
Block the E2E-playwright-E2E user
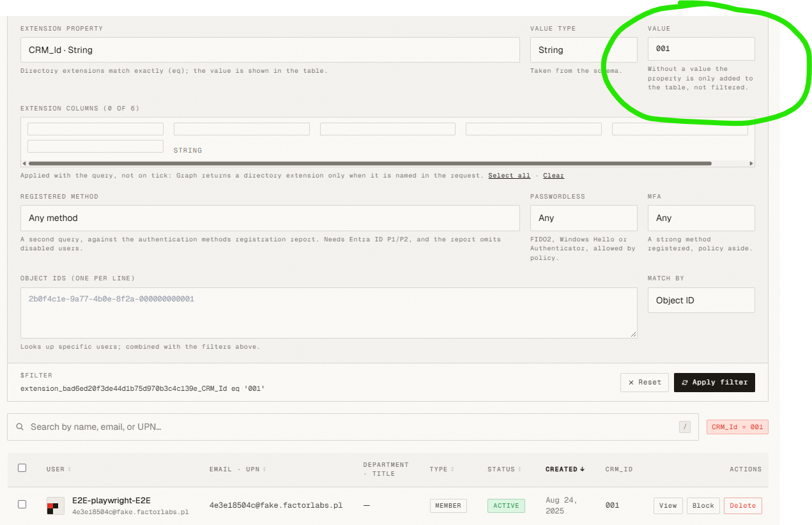pyautogui.click(x=703, y=506)
